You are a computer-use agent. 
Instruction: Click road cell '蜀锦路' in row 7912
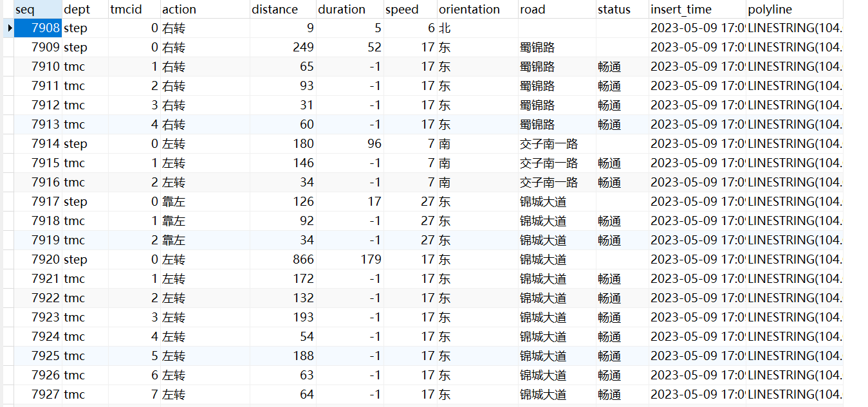coord(557,105)
